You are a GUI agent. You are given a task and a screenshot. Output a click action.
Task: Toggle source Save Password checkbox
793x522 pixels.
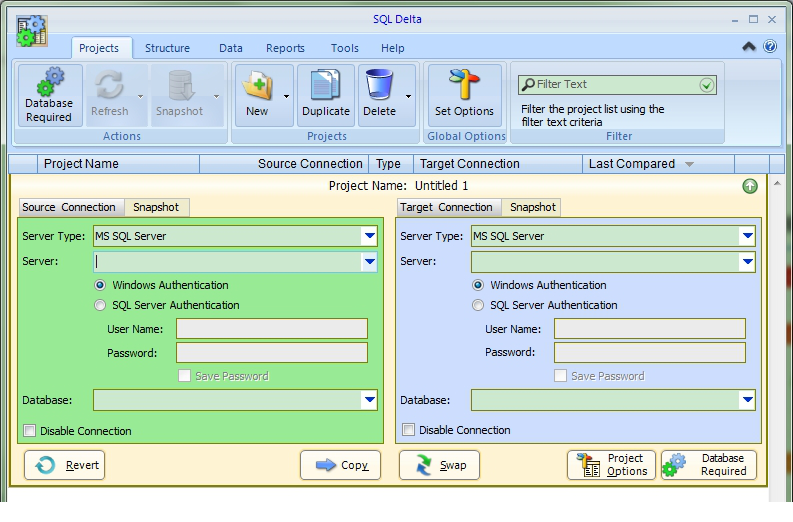(185, 376)
